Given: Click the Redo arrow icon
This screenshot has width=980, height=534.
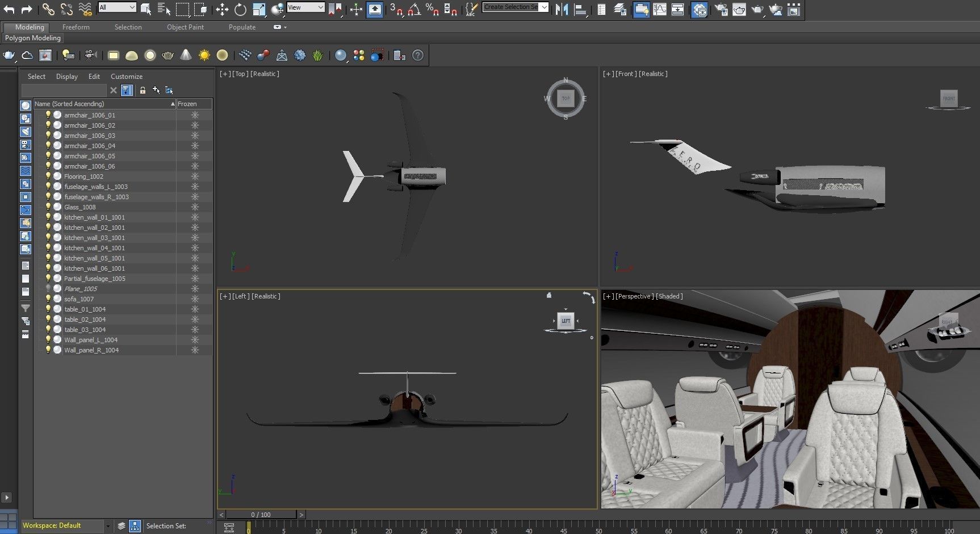Looking at the screenshot, I should pyautogui.click(x=27, y=9).
